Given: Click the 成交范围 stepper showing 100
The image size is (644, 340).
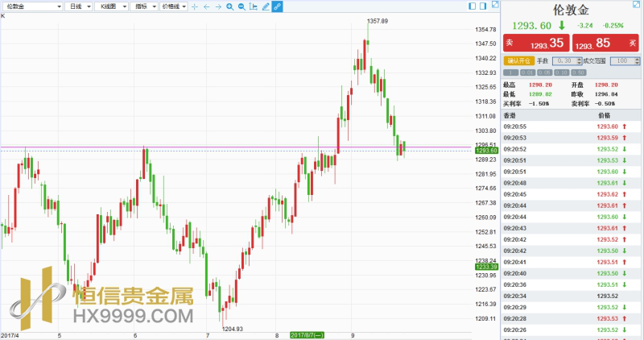Looking at the screenshot, I should (622, 61).
